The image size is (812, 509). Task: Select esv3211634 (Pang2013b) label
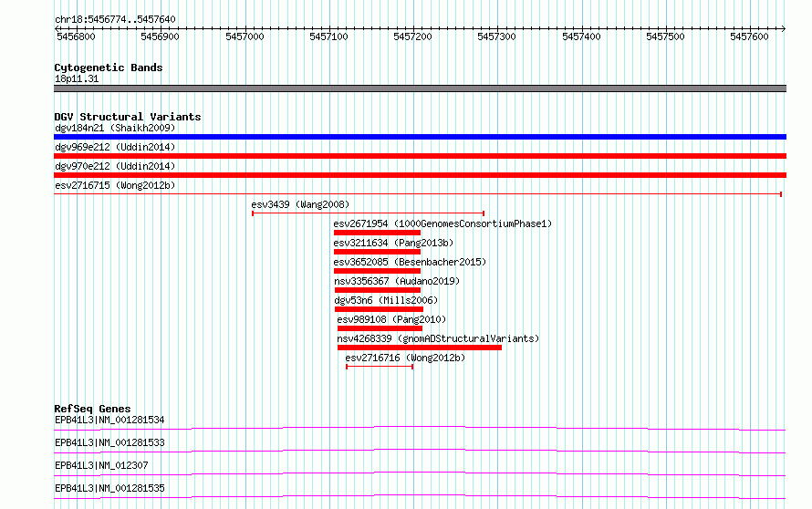(x=393, y=243)
